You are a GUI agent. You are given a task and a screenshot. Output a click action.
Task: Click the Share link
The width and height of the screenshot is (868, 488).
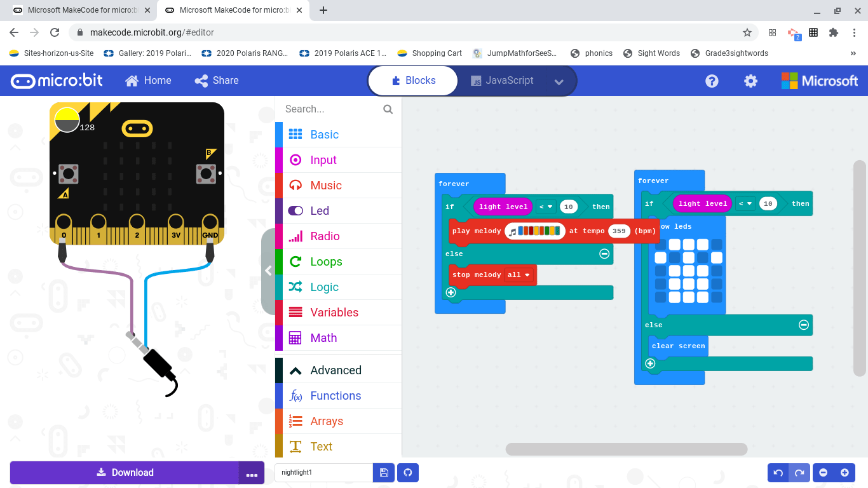(216, 81)
